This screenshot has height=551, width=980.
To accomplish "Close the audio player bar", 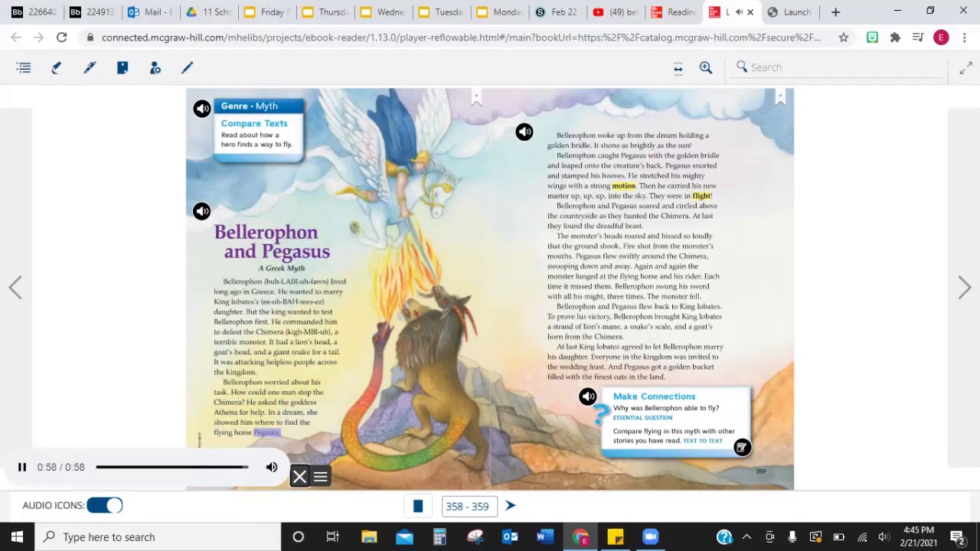I will [x=299, y=477].
